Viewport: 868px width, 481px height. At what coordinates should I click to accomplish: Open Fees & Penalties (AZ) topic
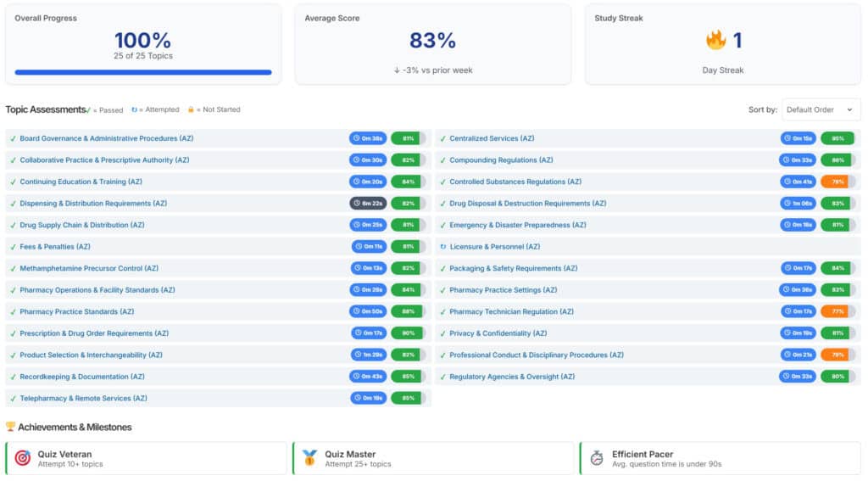coord(55,247)
